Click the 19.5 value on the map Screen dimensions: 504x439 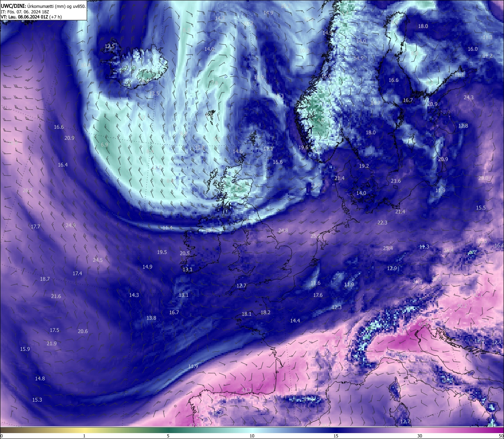coord(162,252)
